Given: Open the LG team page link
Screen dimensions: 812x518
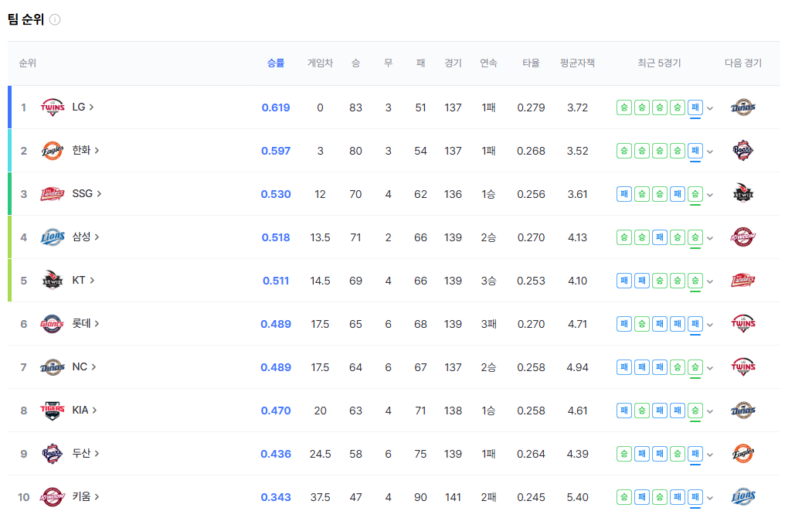Looking at the screenshot, I should coord(83,107).
